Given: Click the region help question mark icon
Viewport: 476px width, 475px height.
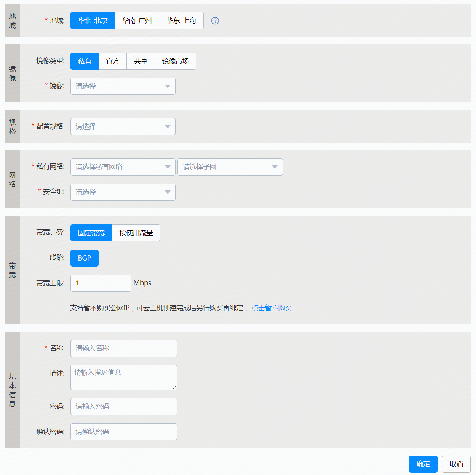Looking at the screenshot, I should pos(215,21).
